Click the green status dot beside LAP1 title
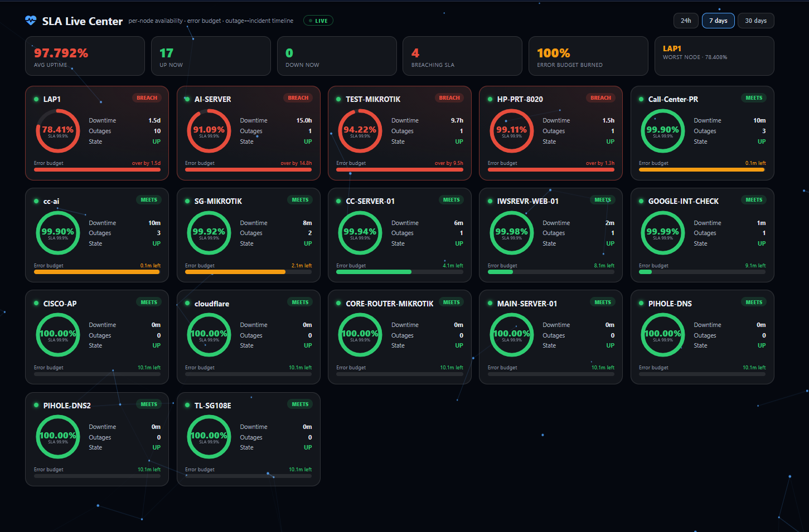 (36, 99)
